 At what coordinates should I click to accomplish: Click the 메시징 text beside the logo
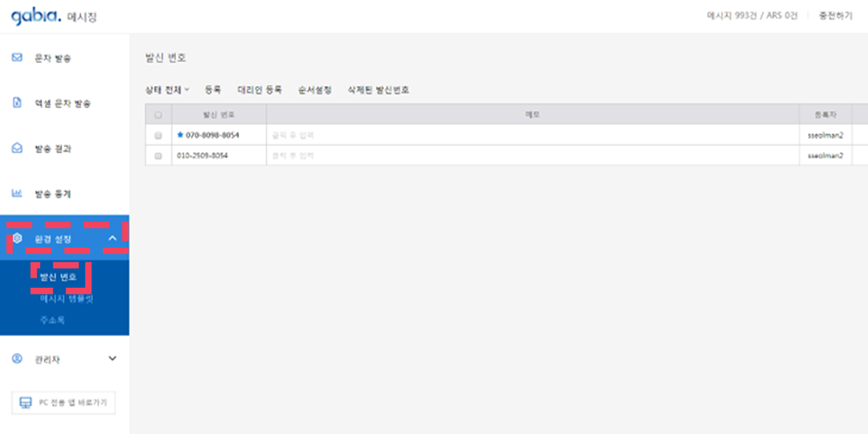click(82, 17)
